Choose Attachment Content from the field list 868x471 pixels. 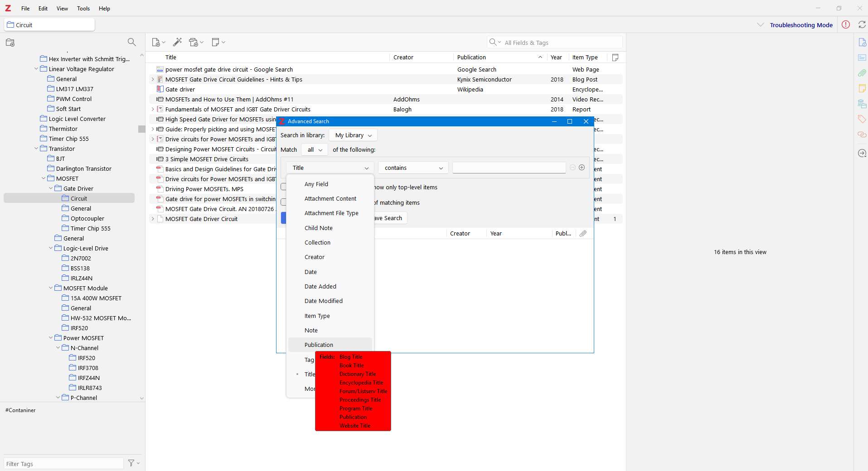click(330, 199)
